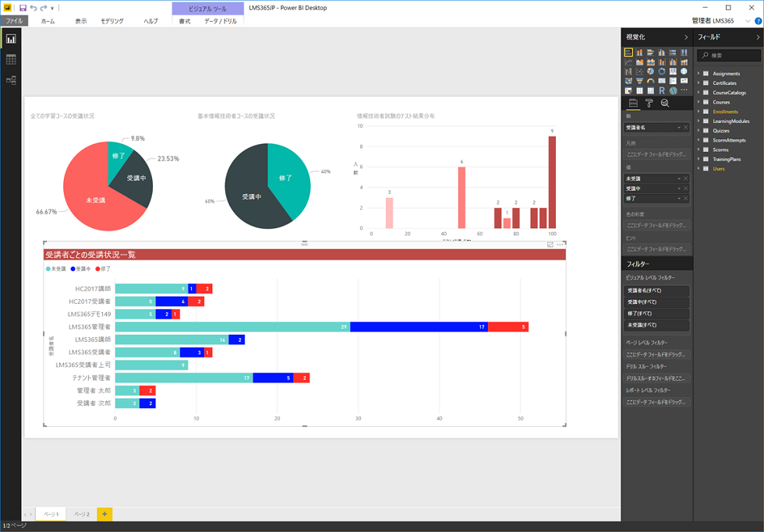764x532 pixels.
Task: Open the Relationships model view icon
Action: (11, 80)
